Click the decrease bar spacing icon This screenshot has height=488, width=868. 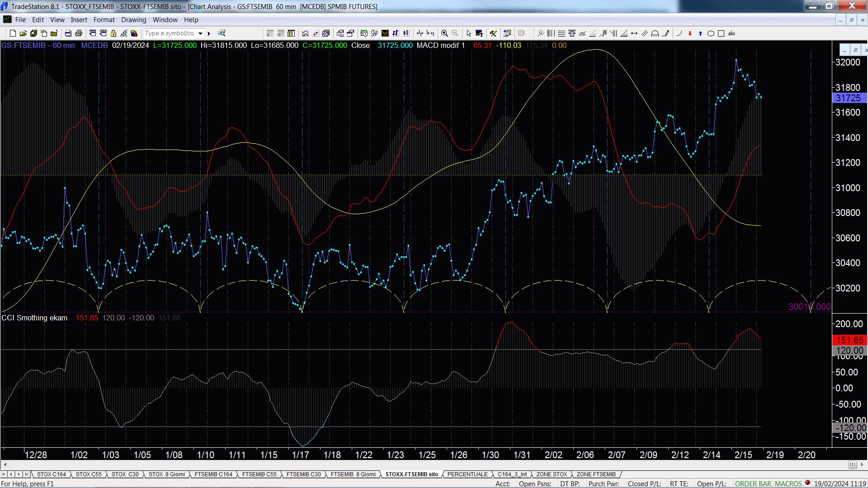420,33
